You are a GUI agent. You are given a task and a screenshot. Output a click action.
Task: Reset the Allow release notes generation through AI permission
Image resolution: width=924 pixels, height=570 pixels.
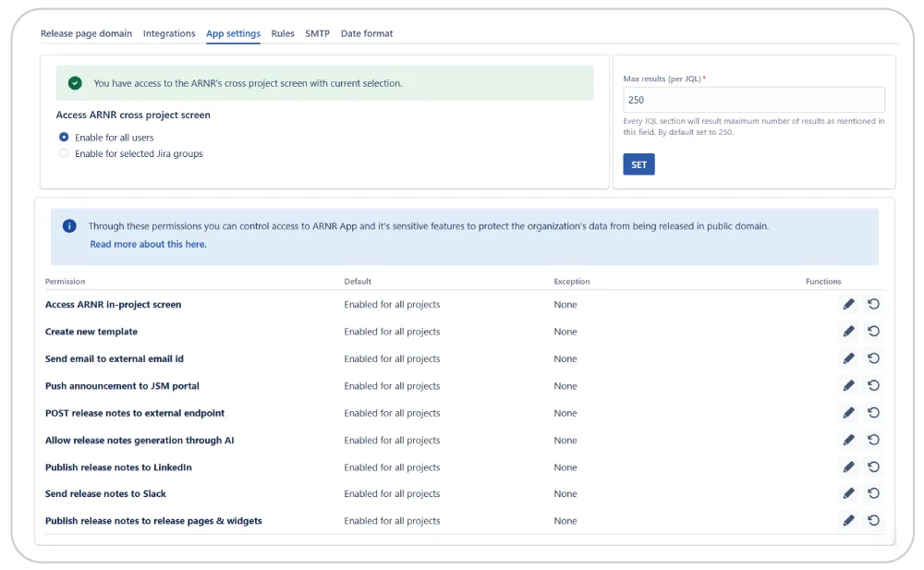[873, 440]
